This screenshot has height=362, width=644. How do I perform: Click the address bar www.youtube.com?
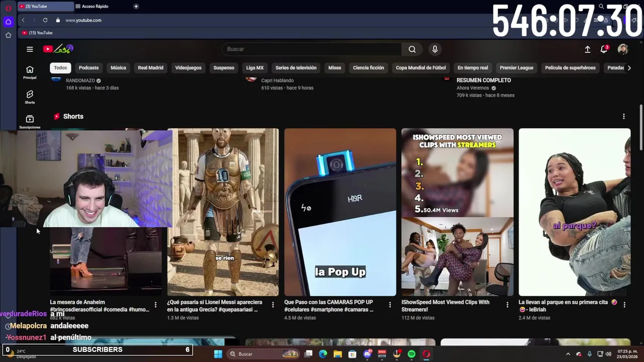[x=84, y=20]
